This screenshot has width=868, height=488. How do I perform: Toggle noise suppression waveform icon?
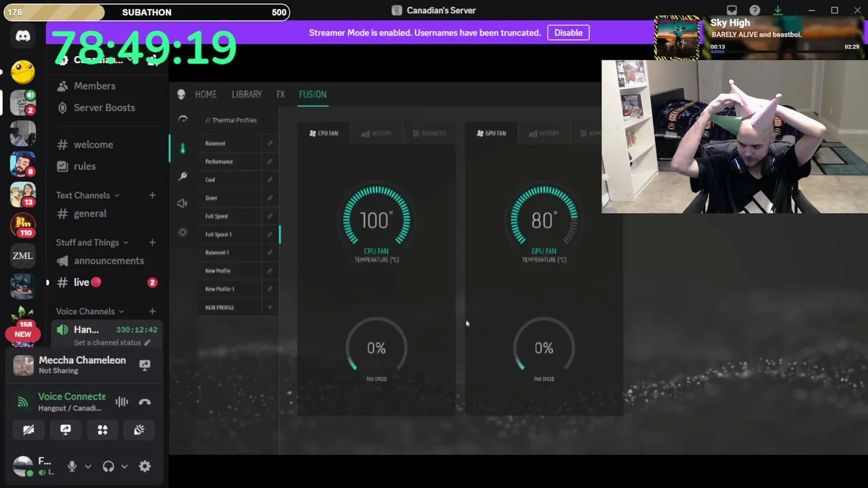[x=122, y=402]
